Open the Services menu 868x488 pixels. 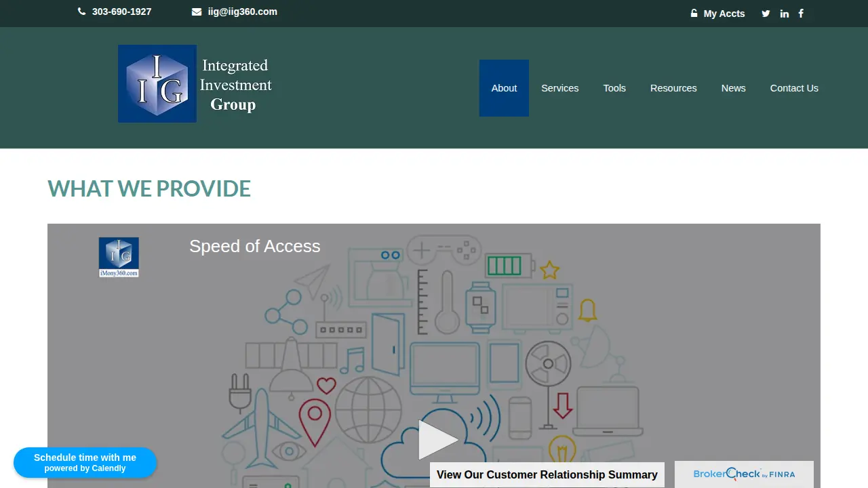click(560, 88)
